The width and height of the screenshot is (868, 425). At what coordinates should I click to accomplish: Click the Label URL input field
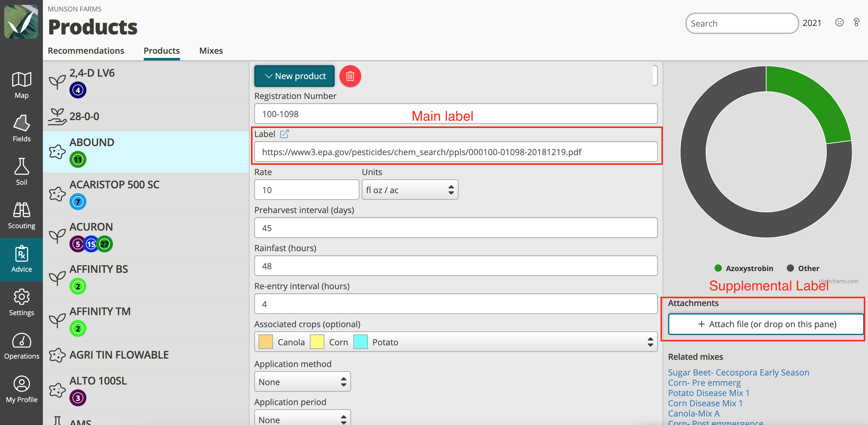coord(455,152)
